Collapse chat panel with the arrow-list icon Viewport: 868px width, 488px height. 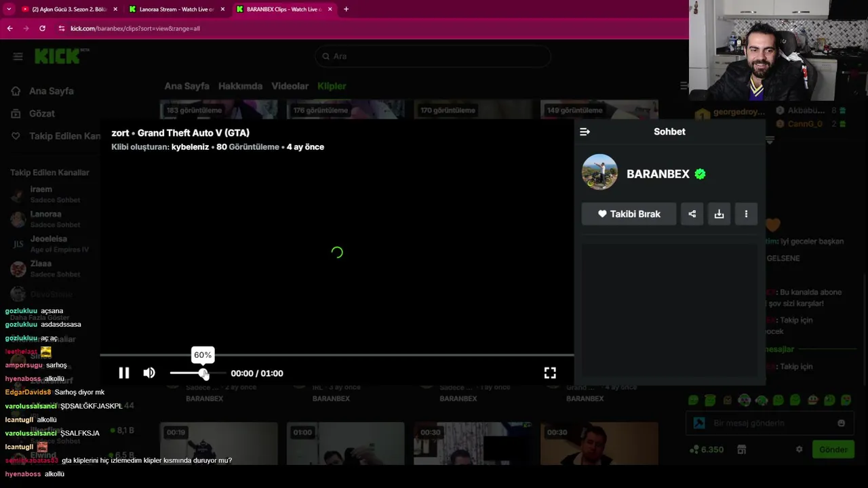click(585, 131)
